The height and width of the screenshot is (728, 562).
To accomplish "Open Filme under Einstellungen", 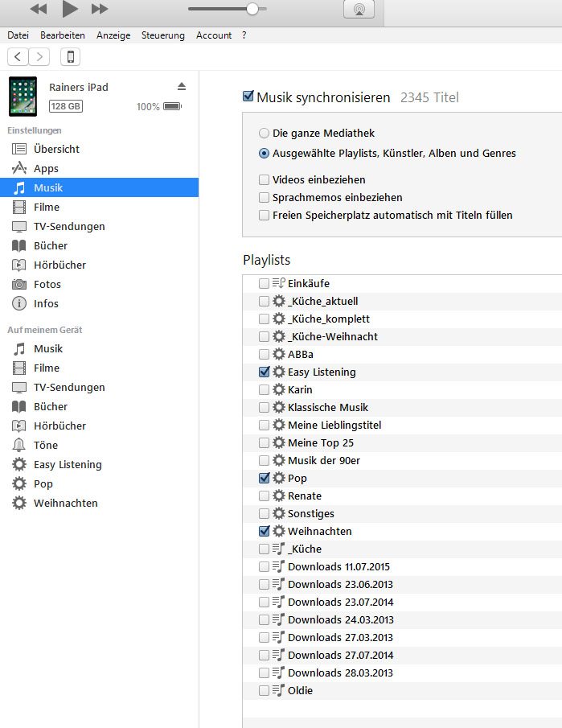I will [100, 207].
